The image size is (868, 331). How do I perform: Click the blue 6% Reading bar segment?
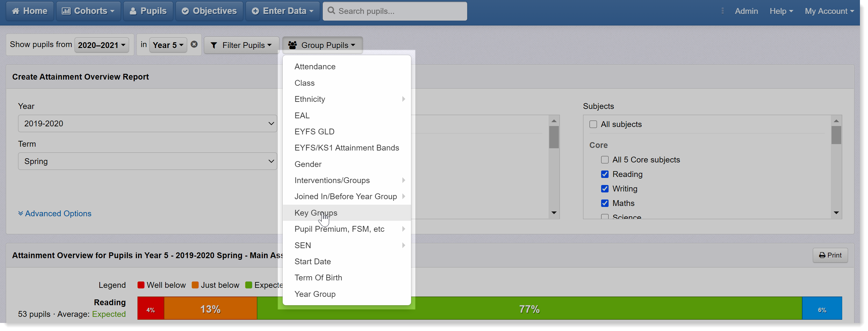point(822,308)
